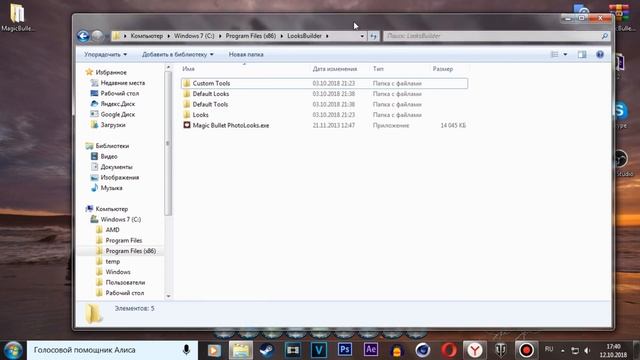
Task: Expand arrow after LooksBuilder breadcrumb
Action: pyautogui.click(x=327, y=36)
